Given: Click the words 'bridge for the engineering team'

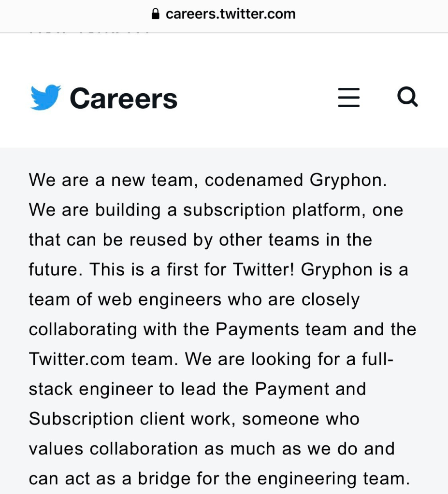Looking at the screenshot, I should coord(274,479).
